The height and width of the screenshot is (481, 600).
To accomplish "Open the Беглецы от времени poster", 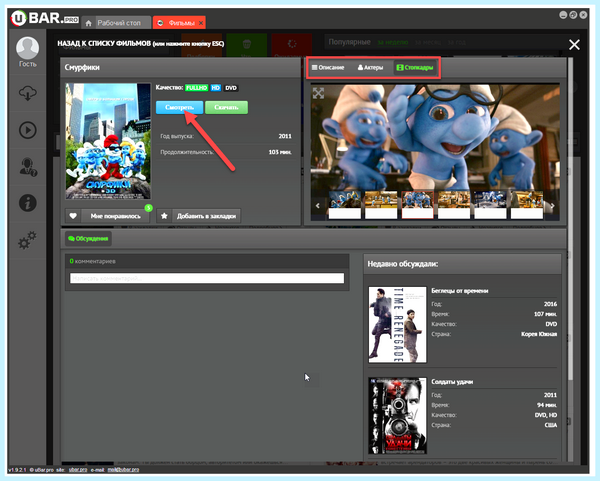I will [397, 324].
